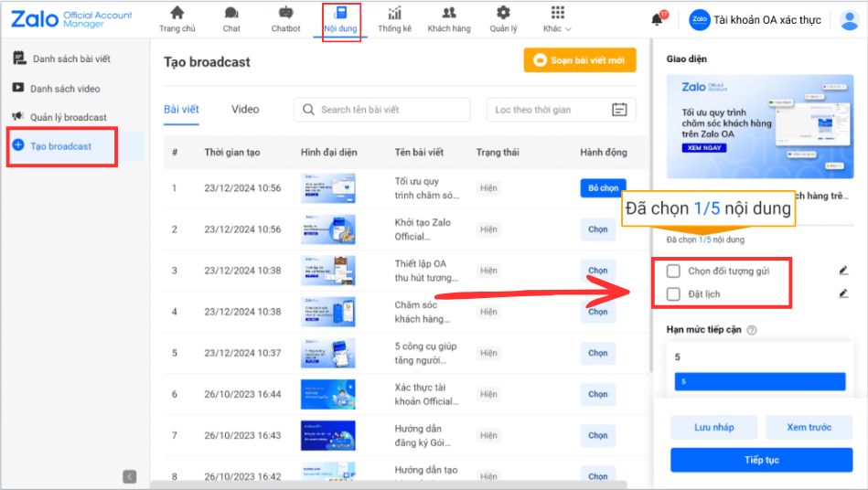The width and height of the screenshot is (868, 490).
Task: Click the calendar icon in date filter
Action: tap(619, 110)
